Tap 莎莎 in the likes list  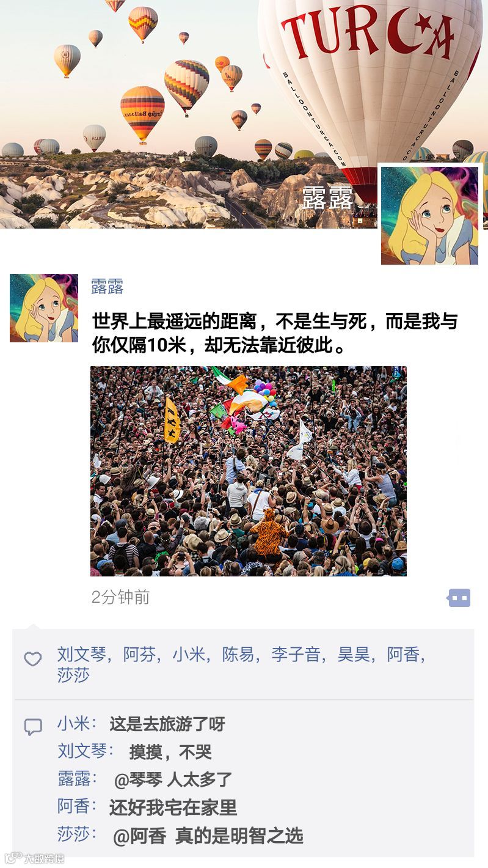[x=73, y=675]
